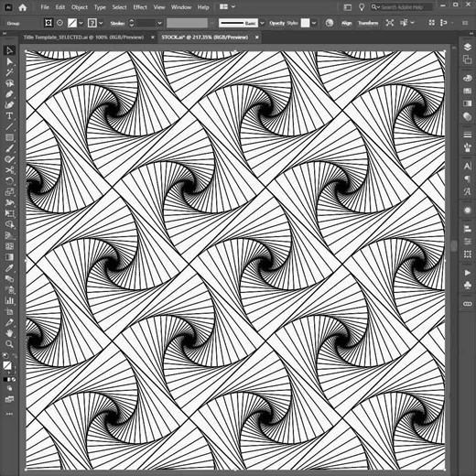Click the Align button in control bar
The image size is (476, 476).
(x=346, y=23)
